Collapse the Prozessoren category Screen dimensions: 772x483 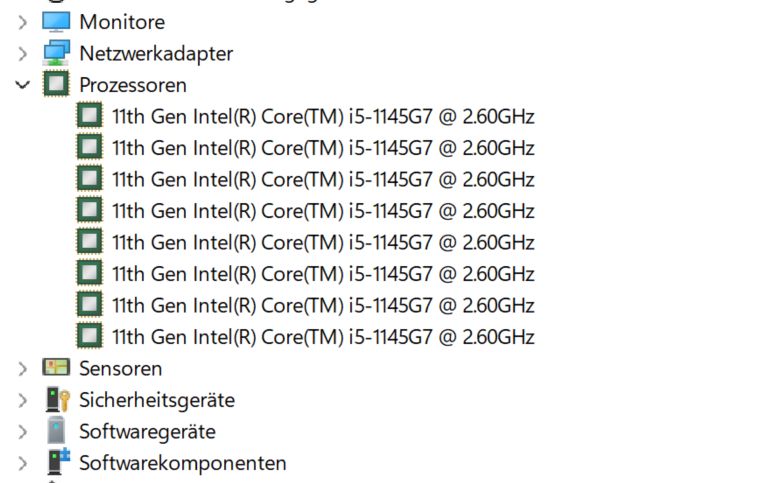point(23,85)
